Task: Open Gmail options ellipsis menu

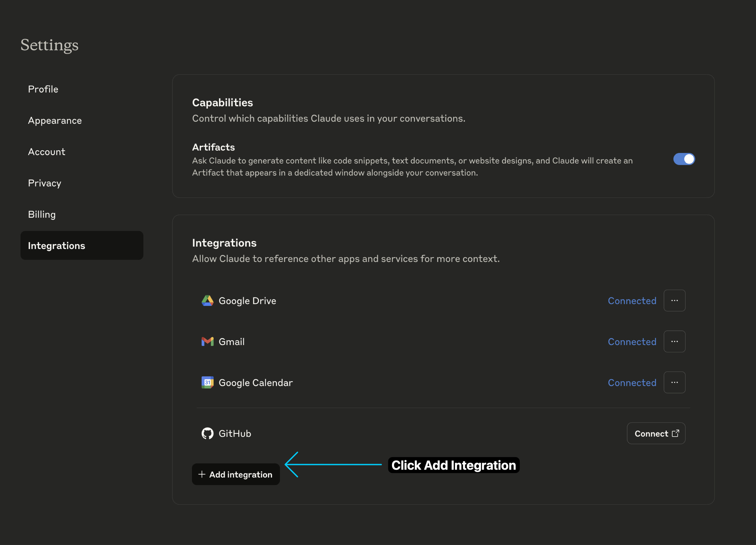Action: click(674, 342)
